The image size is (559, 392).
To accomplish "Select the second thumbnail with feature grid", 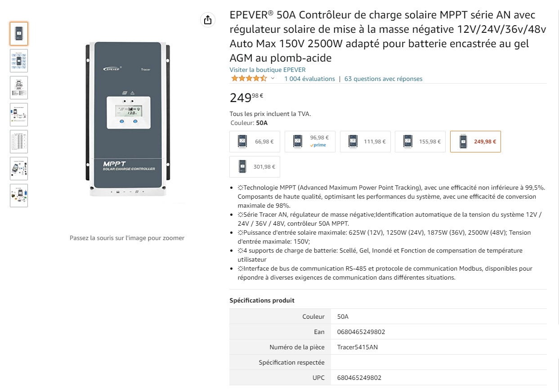I will (x=19, y=61).
